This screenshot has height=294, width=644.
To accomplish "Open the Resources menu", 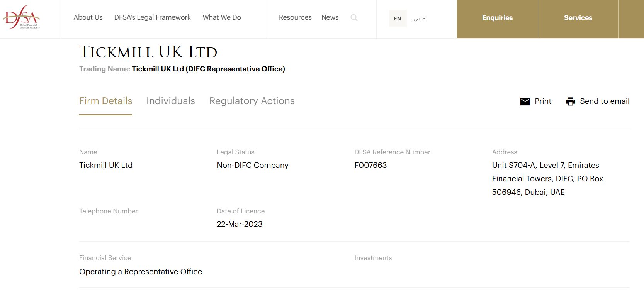I will 295,17.
